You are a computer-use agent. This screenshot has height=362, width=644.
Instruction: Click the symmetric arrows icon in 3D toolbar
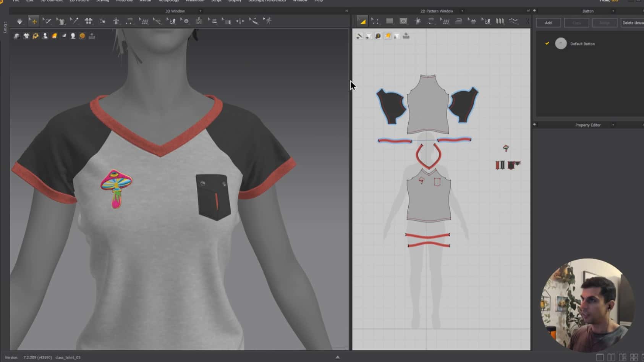click(x=240, y=21)
